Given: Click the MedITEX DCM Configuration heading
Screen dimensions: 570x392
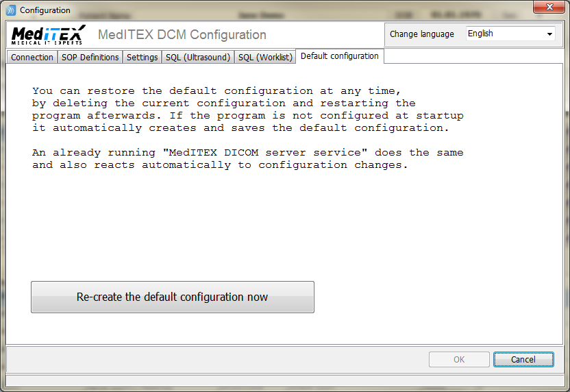Looking at the screenshot, I should (182, 34).
